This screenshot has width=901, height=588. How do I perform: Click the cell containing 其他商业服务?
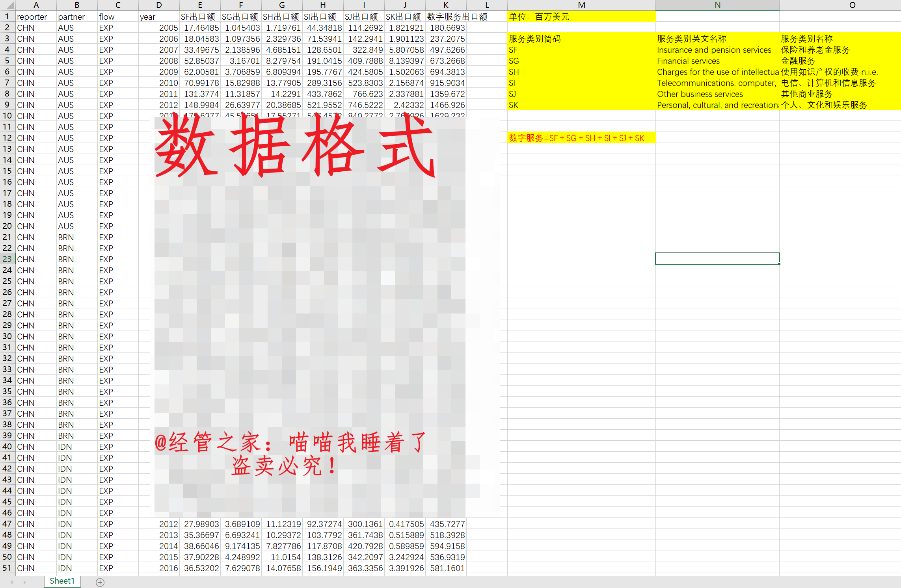pyautogui.click(x=807, y=94)
